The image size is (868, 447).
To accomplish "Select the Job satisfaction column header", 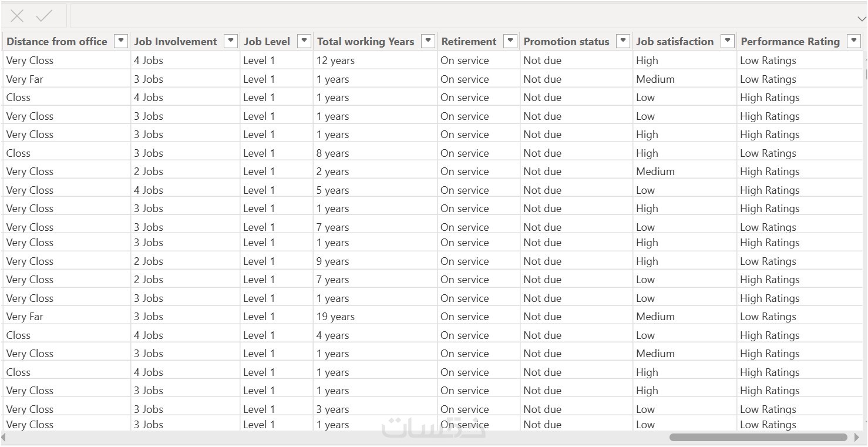I will [x=674, y=42].
